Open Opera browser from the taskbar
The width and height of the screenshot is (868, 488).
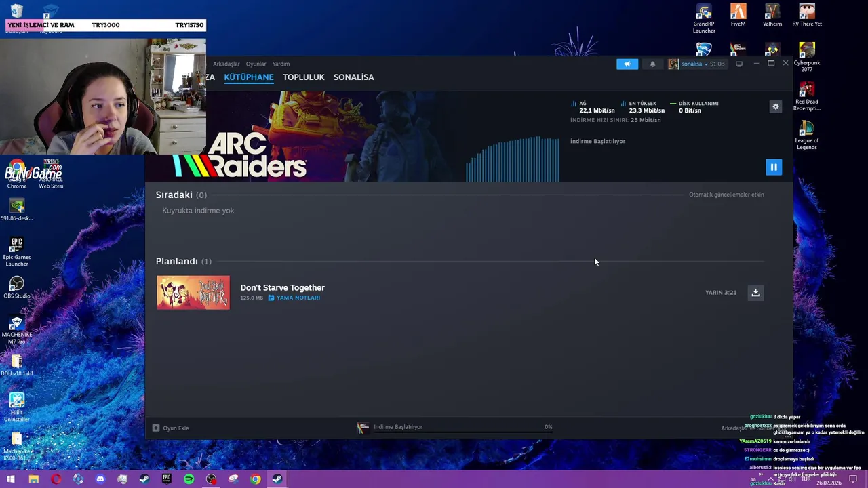tap(56, 479)
